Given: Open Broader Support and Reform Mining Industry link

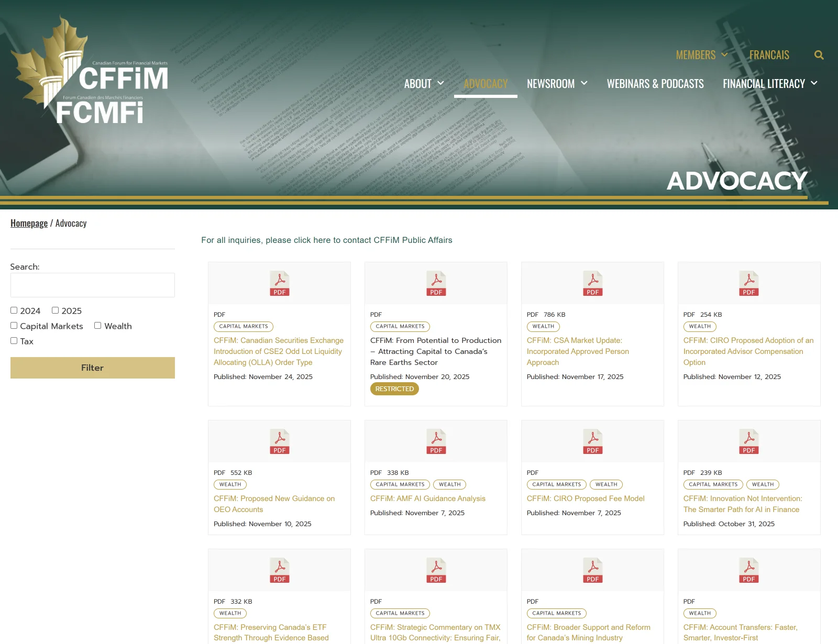Looking at the screenshot, I should pyautogui.click(x=589, y=632).
